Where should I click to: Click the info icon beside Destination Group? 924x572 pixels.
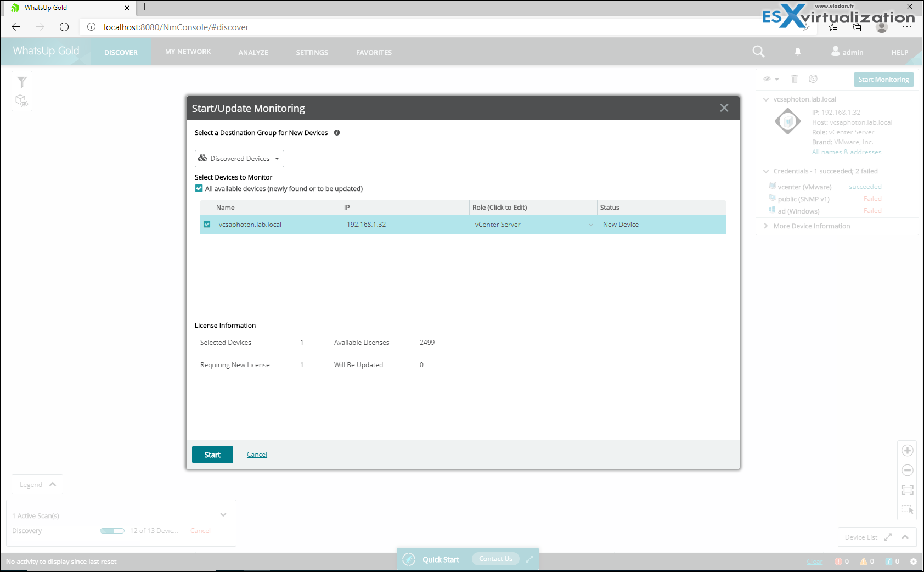coord(337,133)
